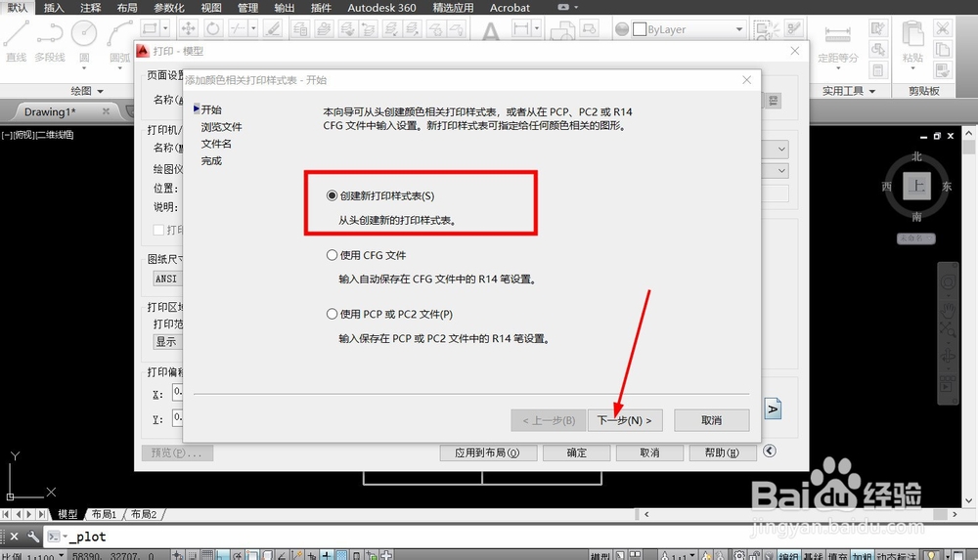This screenshot has height=560, width=978.
Task: Select the Use CFG file (使用 CFG 文件) radio
Action: [x=332, y=255]
